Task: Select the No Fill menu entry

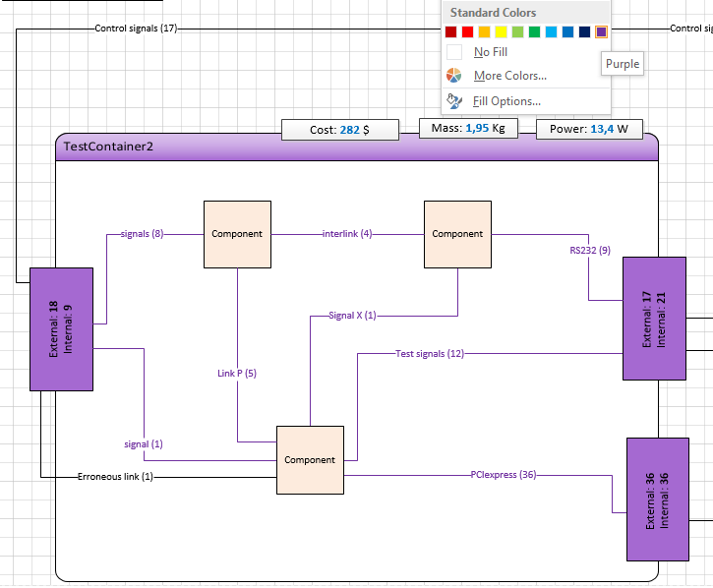Action: pos(526,52)
